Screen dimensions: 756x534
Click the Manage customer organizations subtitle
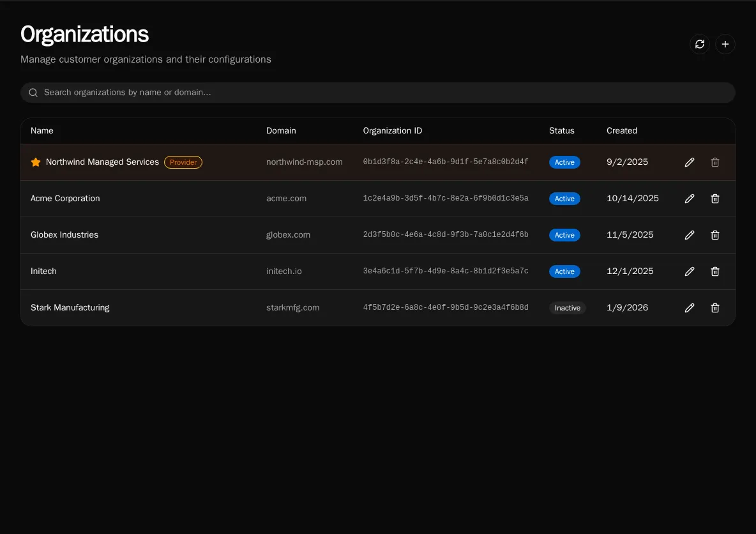146,59
